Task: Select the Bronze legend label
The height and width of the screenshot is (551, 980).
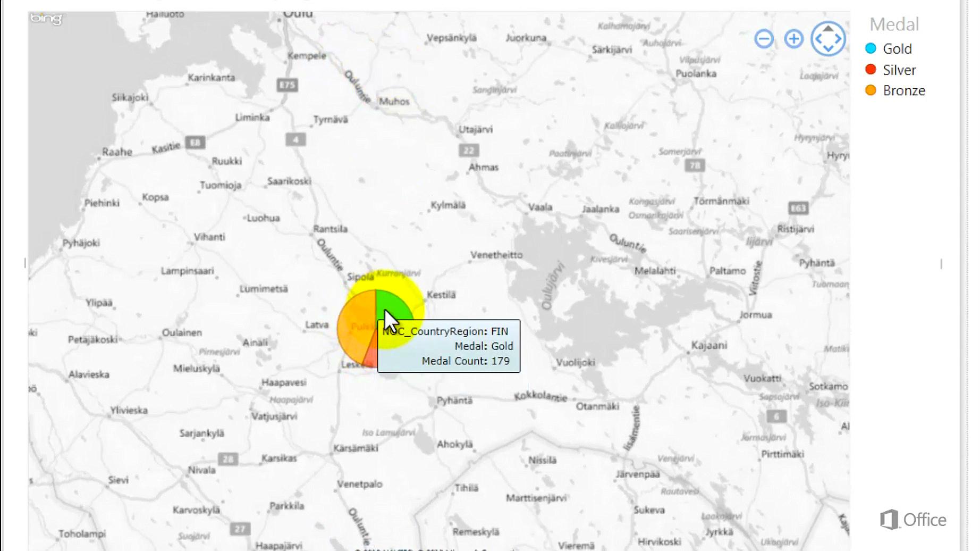Action: point(904,91)
